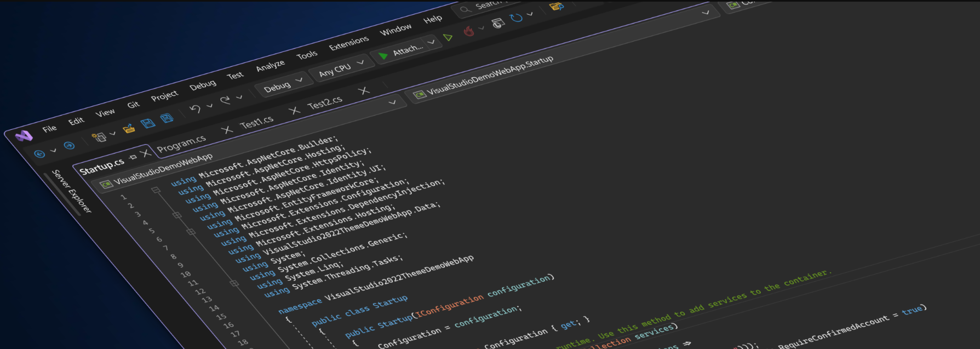Open the Test menu
Image resolution: width=980 pixels, height=349 pixels.
click(x=235, y=75)
